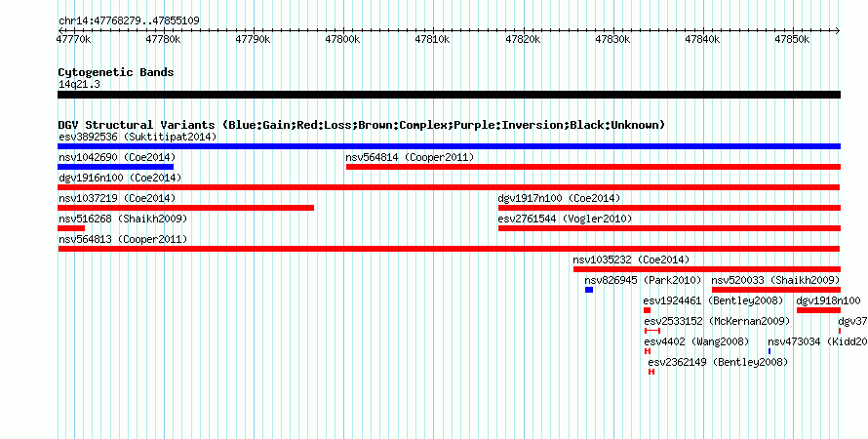Click the 47790k ruler tick label
This screenshot has width=868, height=439.
coord(253,39)
